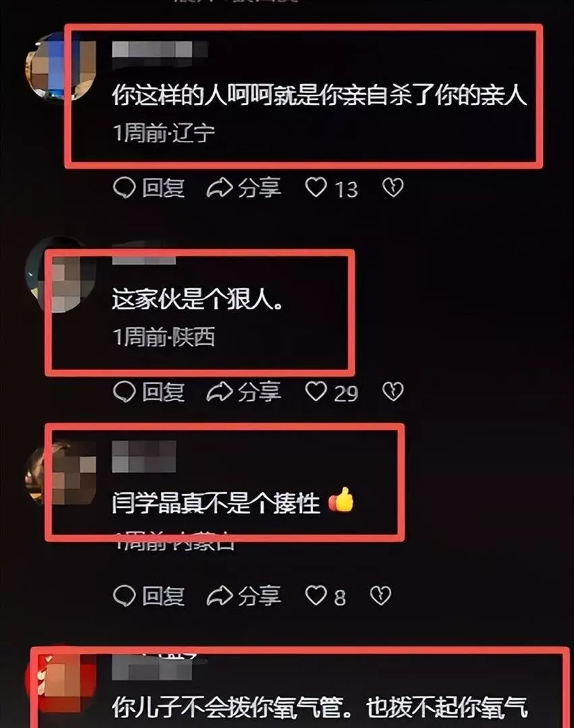
Task: Click reply bubble under '这家伙是个狠人' comment
Action: [125, 392]
